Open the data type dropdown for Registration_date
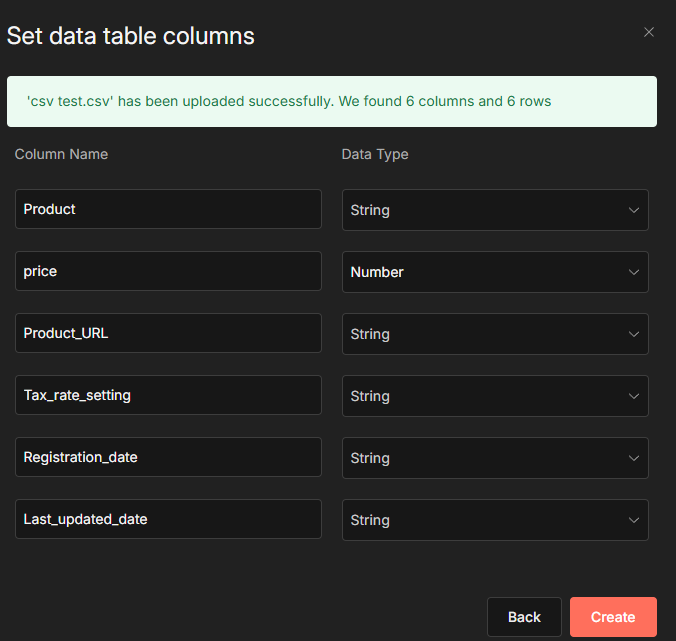The image size is (676, 641). [494, 458]
